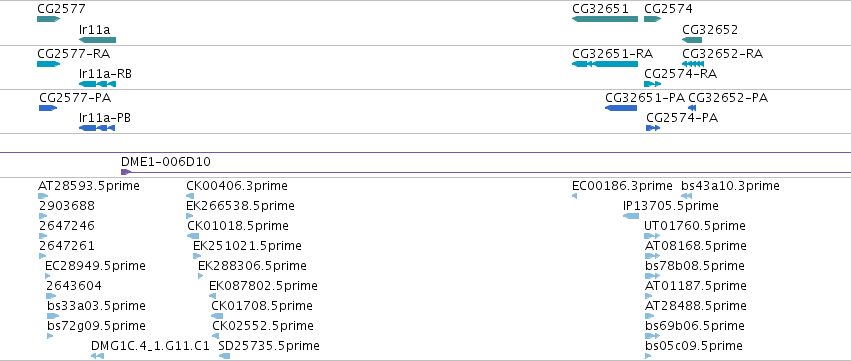Select the CG2577 gene arrow glyph

click(x=48, y=19)
